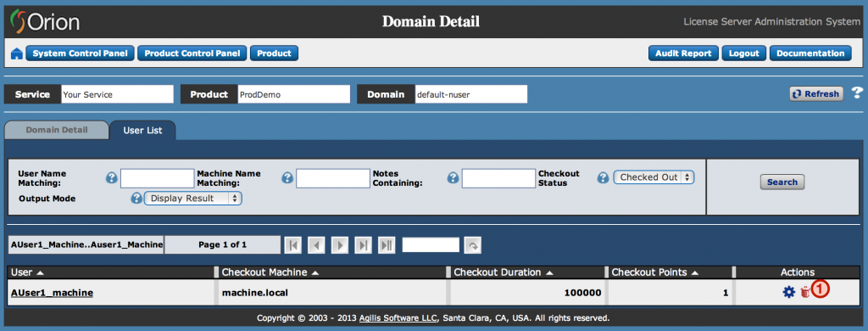Viewport: 868px width, 331px height.
Task: Follow the Agilis Software LLC link
Action: pyautogui.click(x=398, y=318)
